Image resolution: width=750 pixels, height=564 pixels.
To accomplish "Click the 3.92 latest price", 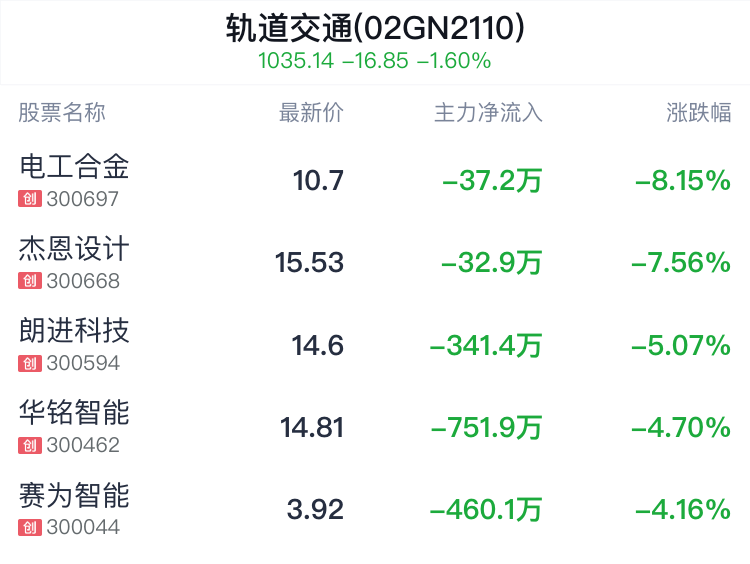I will pos(315,509).
